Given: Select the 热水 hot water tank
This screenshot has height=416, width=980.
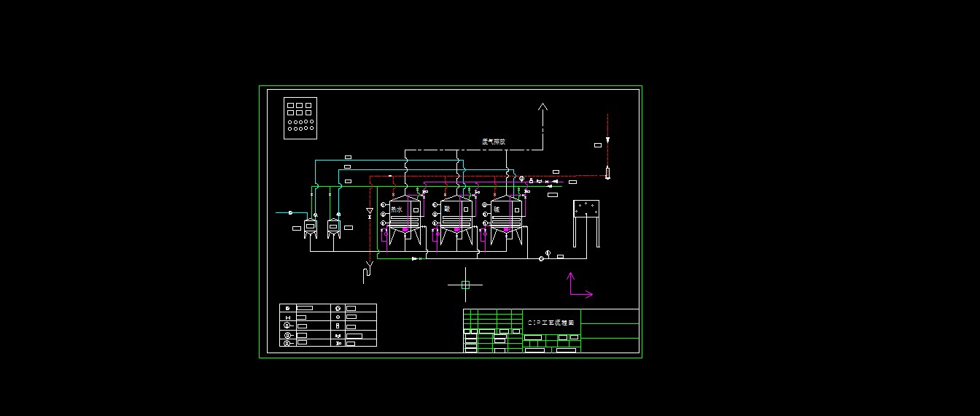Looking at the screenshot, I should (405, 218).
